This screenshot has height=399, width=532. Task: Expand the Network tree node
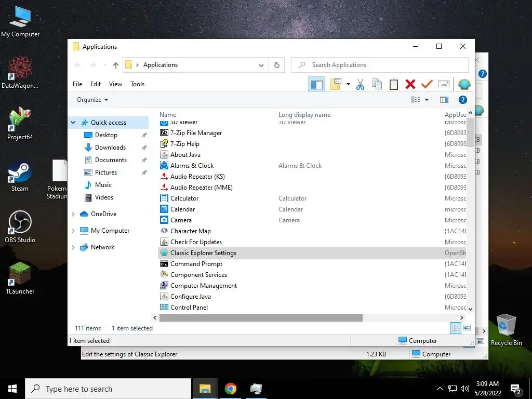[x=73, y=247]
